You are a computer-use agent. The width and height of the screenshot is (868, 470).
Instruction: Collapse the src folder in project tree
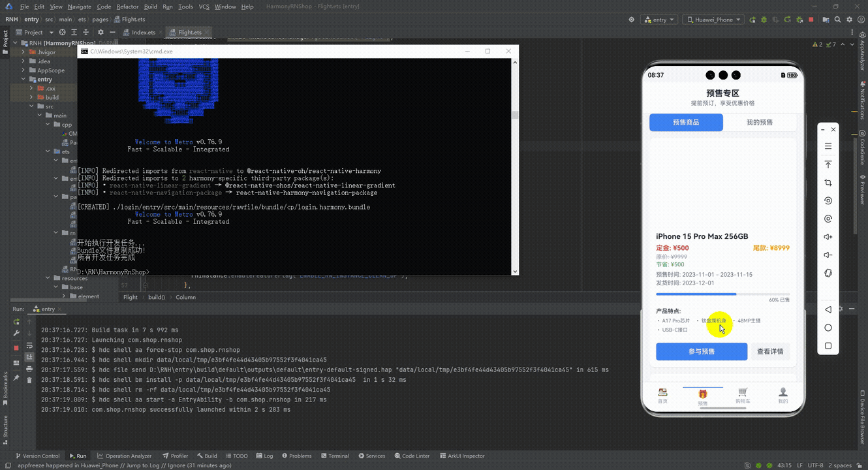32,106
